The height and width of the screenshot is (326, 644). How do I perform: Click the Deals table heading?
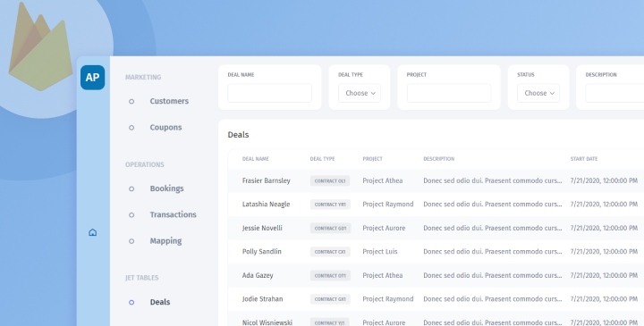click(238, 135)
